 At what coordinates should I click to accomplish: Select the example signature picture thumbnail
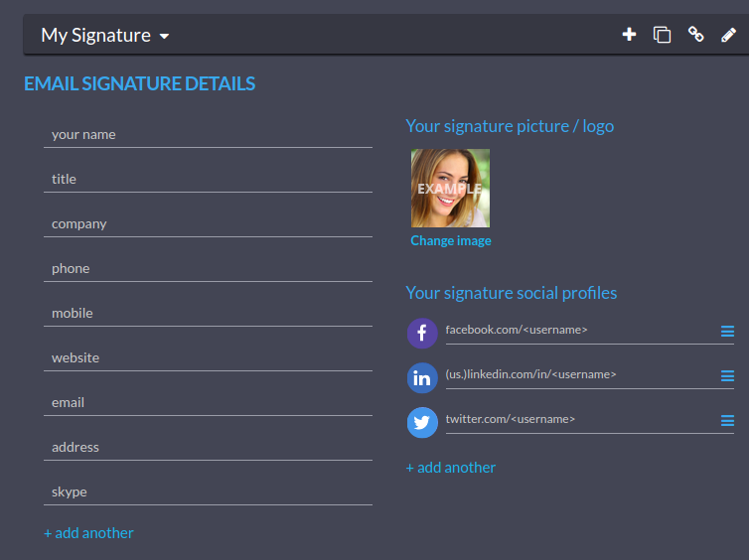450,188
